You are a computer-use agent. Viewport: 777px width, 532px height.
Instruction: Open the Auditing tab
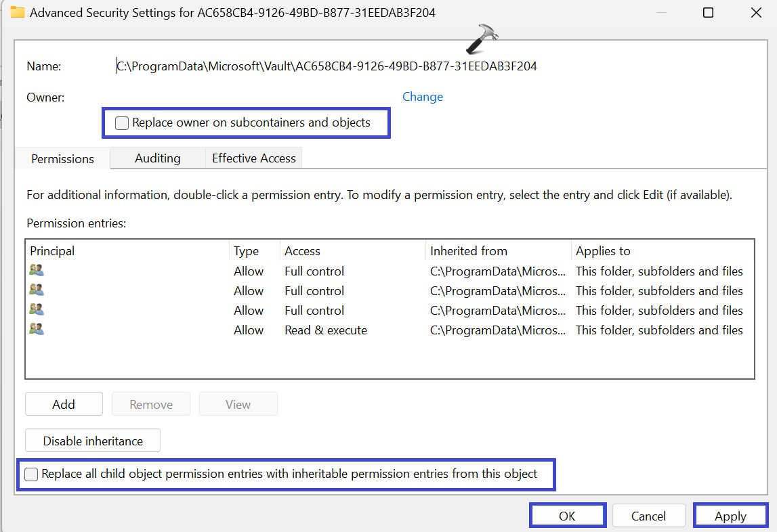point(157,158)
